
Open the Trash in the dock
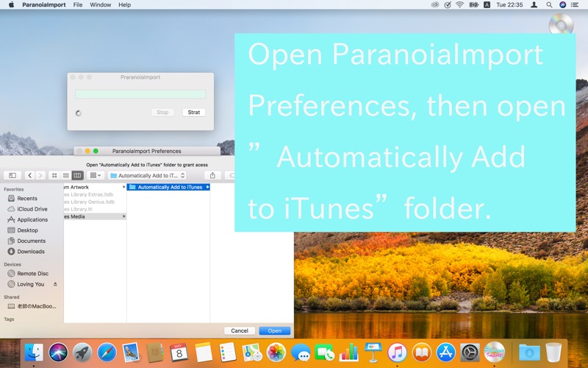coord(553,353)
